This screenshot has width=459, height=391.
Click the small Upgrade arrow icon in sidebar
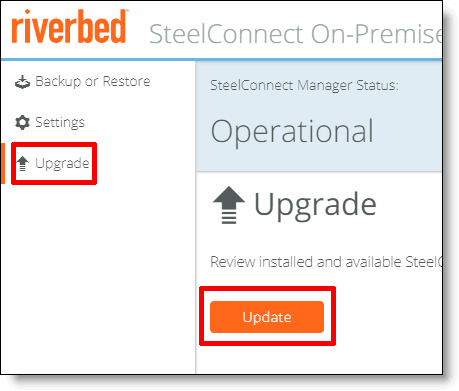[23, 163]
